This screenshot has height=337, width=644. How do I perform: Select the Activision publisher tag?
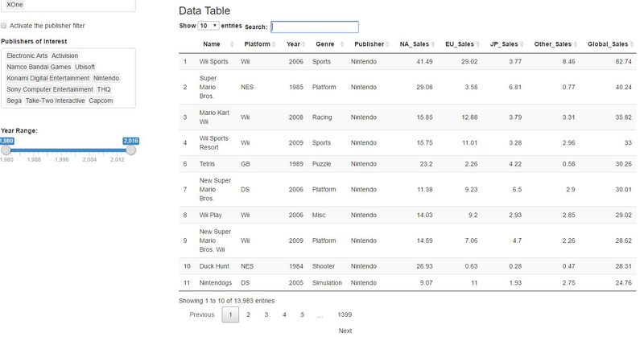tap(64, 55)
